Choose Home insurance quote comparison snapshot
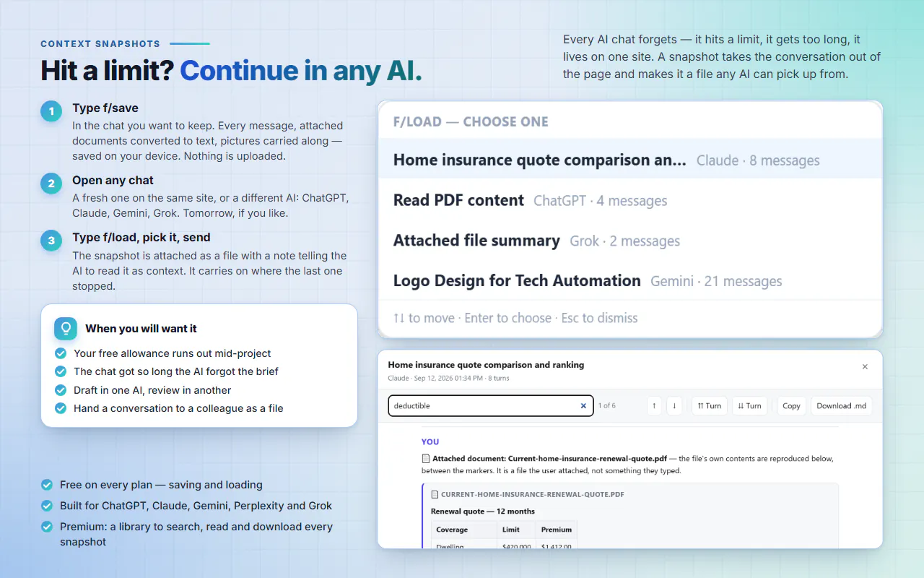924x578 pixels. pos(630,160)
